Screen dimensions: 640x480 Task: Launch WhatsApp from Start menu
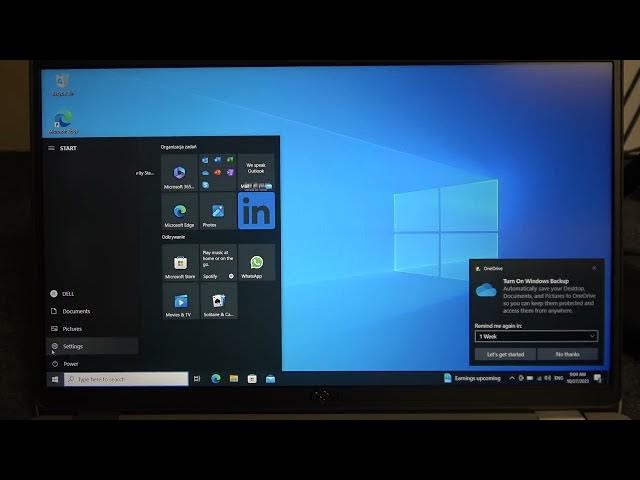click(x=256, y=263)
